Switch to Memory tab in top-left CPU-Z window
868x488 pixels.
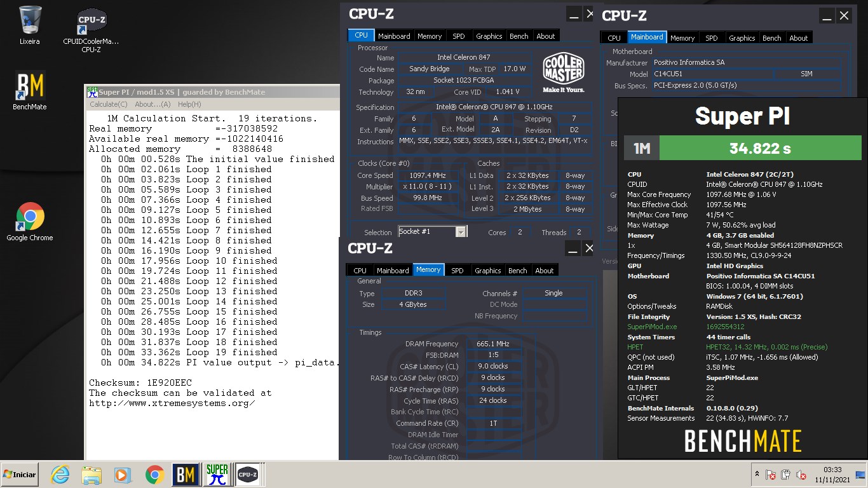coord(430,36)
